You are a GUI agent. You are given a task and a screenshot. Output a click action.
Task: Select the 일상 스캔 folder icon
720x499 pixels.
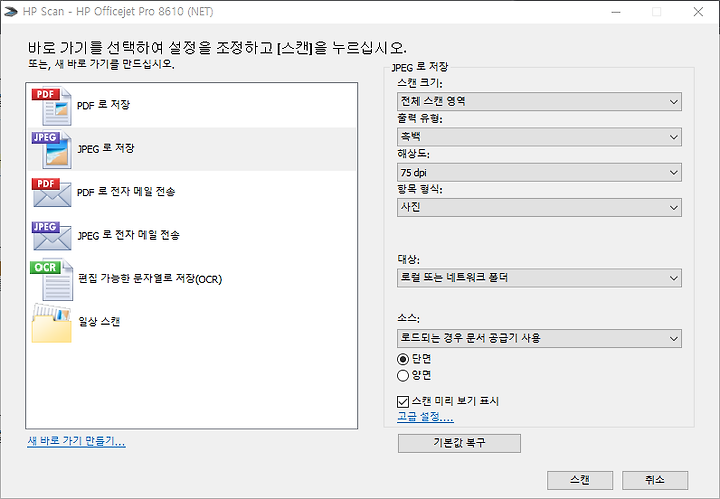tap(51, 323)
